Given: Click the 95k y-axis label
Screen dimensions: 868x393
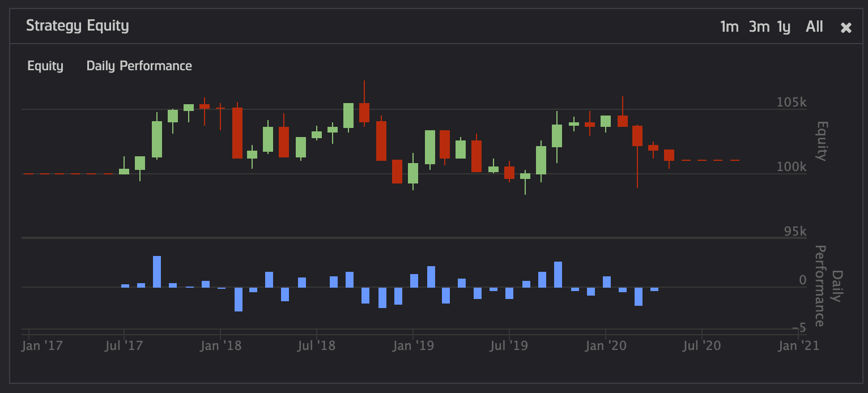Looking at the screenshot, I should (x=795, y=232).
